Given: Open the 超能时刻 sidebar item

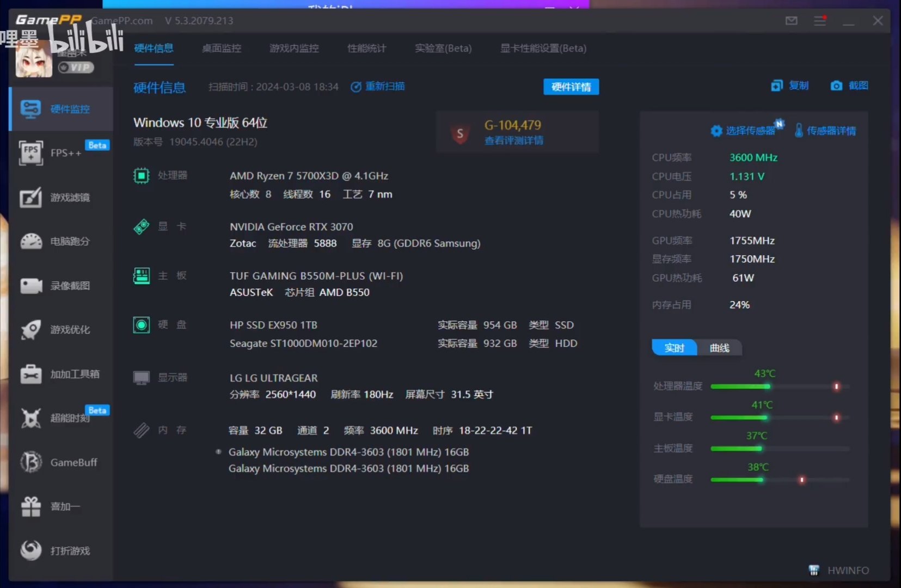Looking at the screenshot, I should click(x=61, y=418).
